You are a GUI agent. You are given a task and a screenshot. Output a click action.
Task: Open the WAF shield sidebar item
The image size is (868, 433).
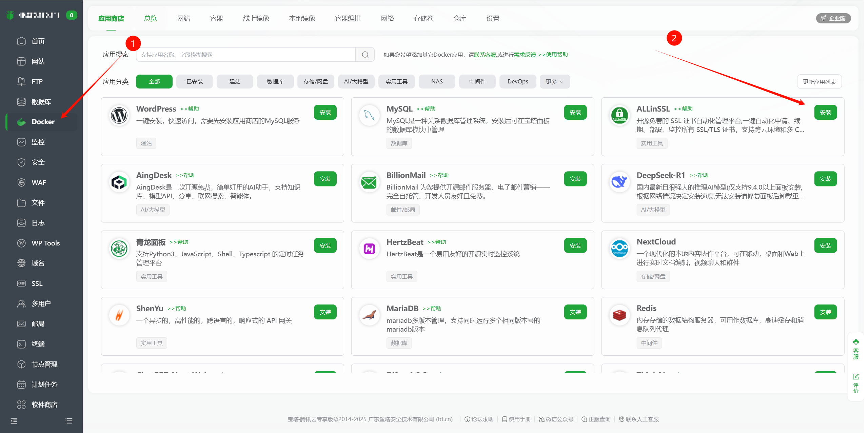38,182
